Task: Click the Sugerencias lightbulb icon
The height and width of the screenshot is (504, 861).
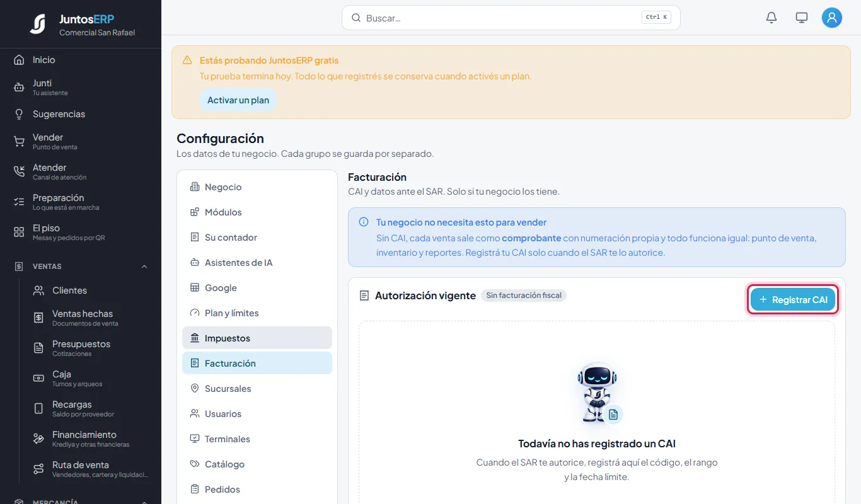Action: point(19,114)
